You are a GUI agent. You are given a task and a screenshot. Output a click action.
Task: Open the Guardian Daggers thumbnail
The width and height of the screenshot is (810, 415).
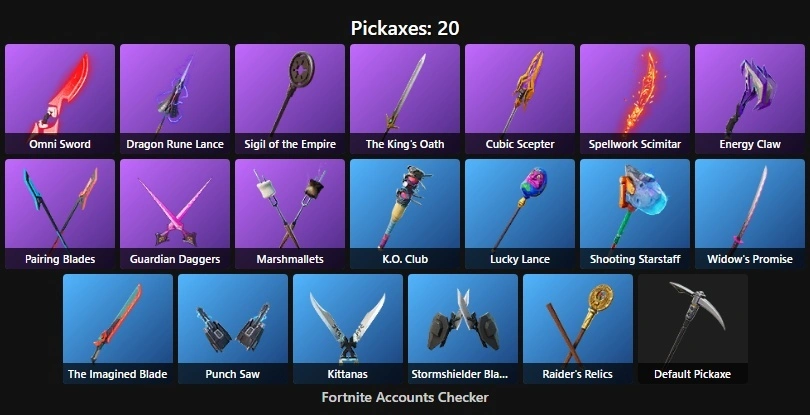pos(175,214)
